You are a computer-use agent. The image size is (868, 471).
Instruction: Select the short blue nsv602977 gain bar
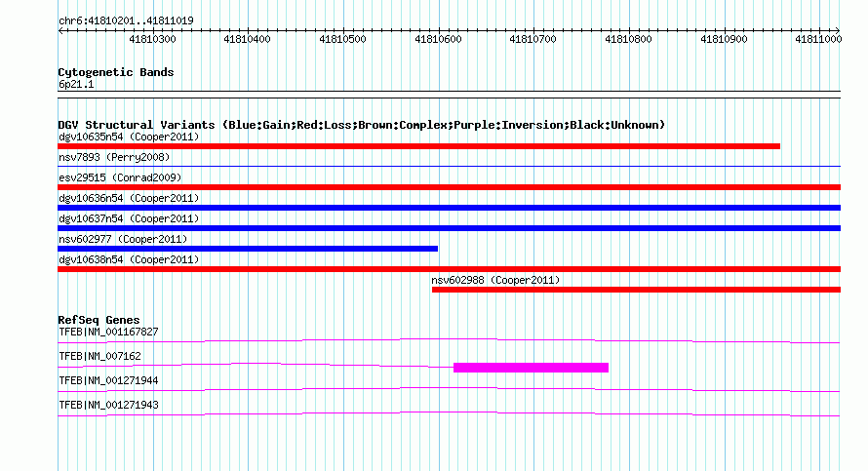click(248, 249)
